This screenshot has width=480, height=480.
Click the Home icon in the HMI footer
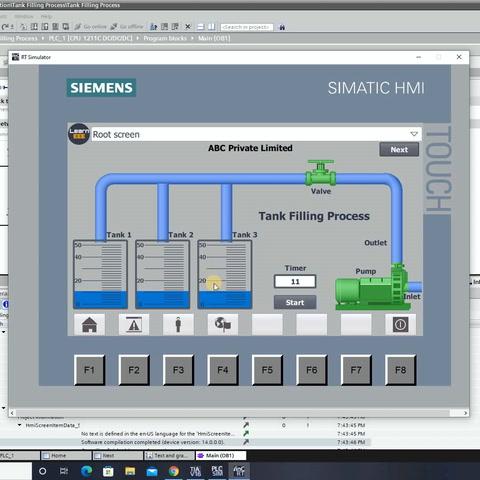click(89, 324)
